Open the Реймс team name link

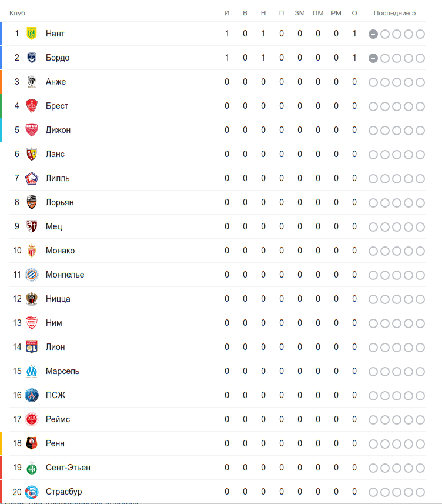[58, 419]
